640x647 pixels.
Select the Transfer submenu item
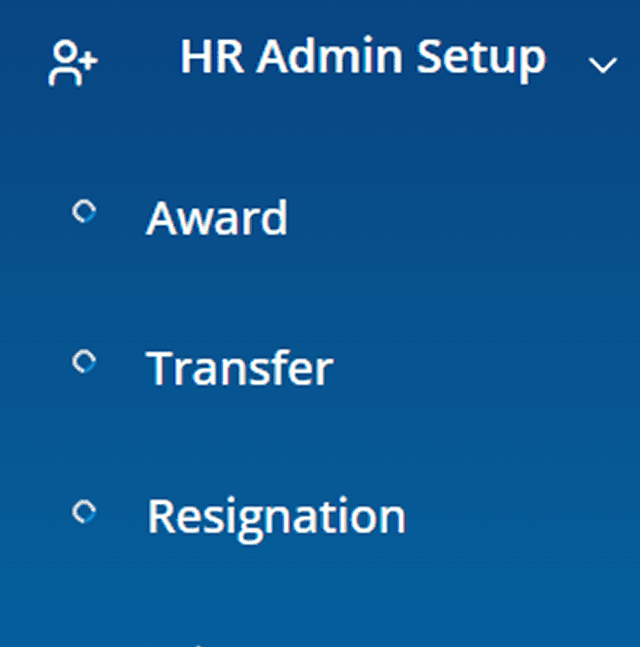[239, 369]
